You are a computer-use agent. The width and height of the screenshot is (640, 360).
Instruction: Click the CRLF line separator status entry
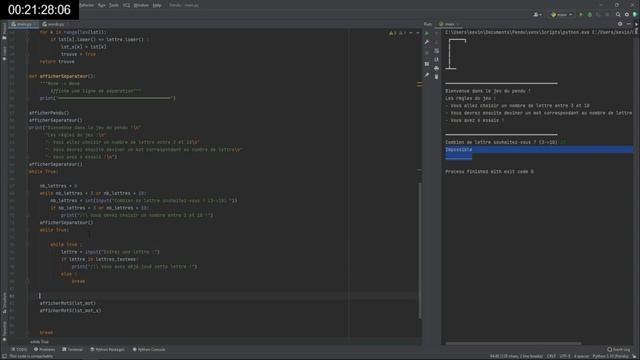551,356
